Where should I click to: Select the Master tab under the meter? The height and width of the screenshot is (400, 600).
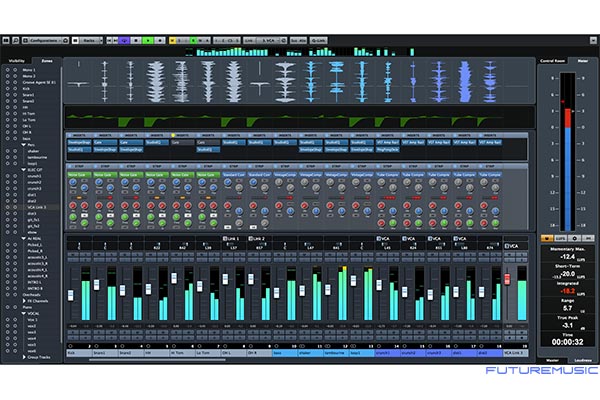(552, 360)
